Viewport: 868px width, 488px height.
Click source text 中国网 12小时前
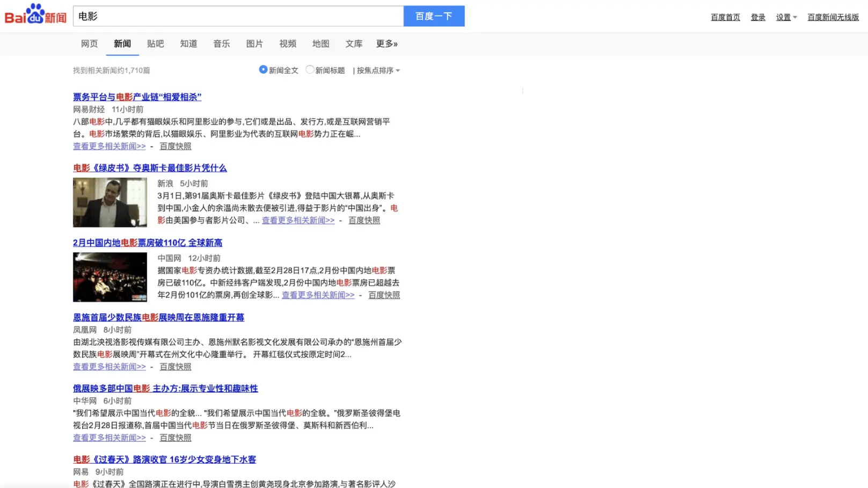pos(189,258)
